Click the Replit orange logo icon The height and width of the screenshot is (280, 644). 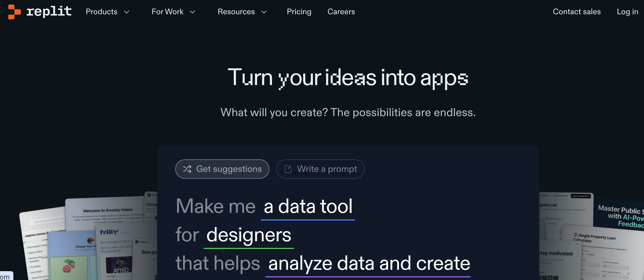[14, 12]
